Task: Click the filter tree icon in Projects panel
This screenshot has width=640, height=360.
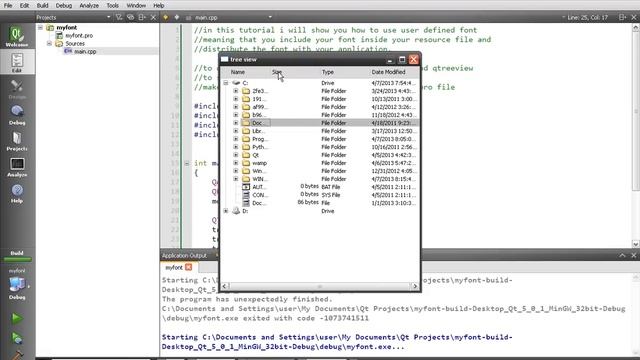Action: (119, 17)
